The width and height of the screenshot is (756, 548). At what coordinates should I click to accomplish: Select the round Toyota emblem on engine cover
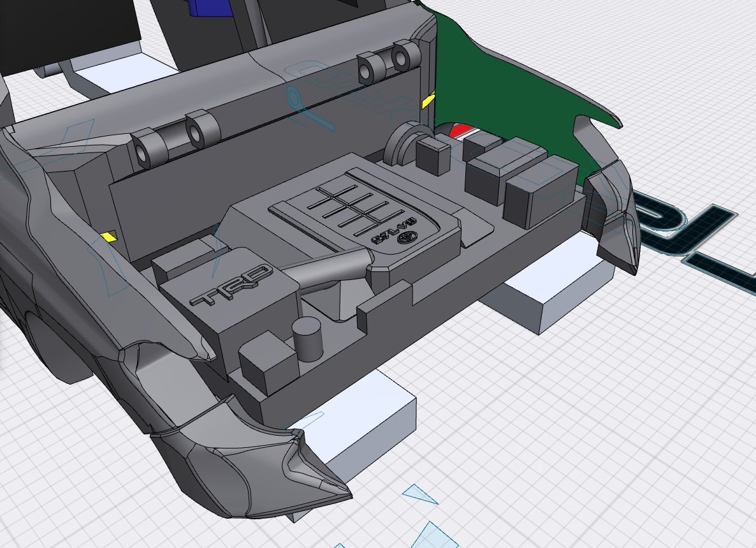pyautogui.click(x=406, y=238)
